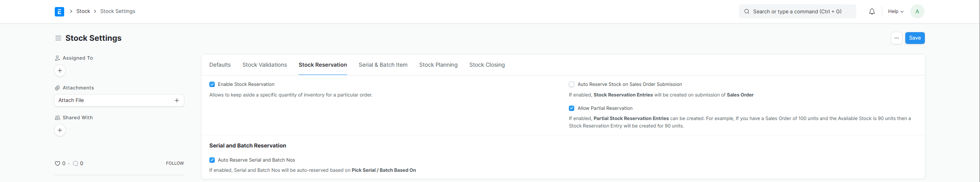Switch to the Stock Validations tab
This screenshot has height=182, width=980.
tap(264, 65)
